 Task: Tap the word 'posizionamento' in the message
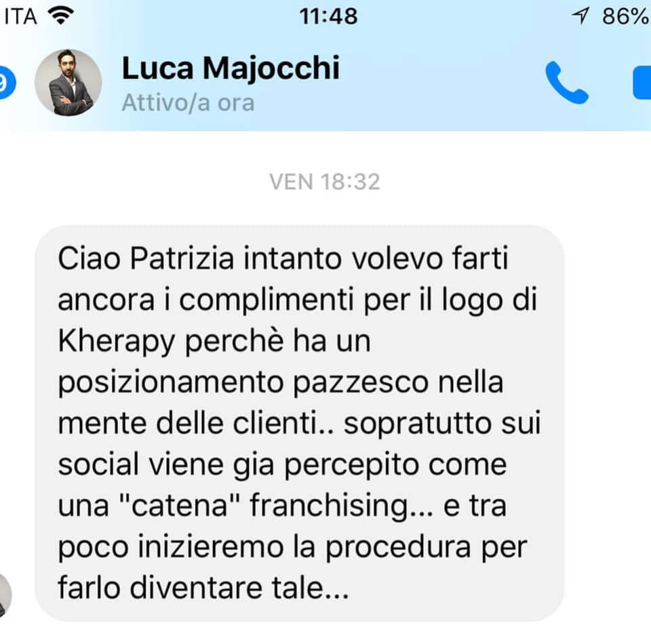click(171, 383)
